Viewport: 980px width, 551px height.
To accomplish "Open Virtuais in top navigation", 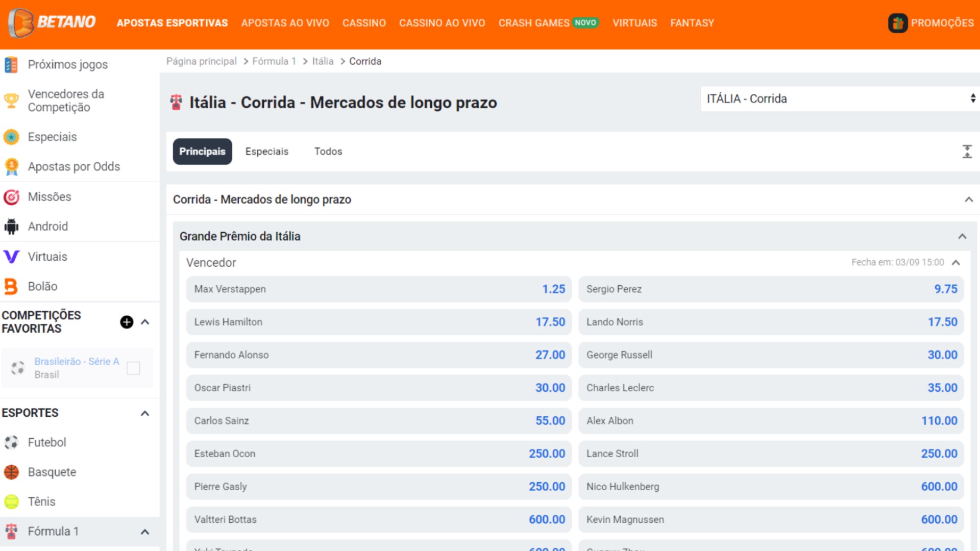I will coord(634,23).
